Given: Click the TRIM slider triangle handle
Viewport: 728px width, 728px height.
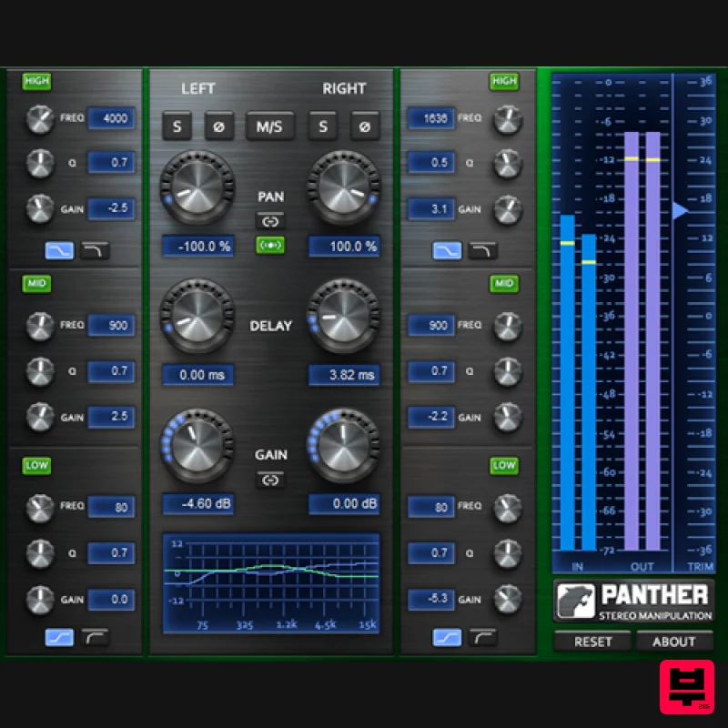Looking at the screenshot, I should click(679, 210).
